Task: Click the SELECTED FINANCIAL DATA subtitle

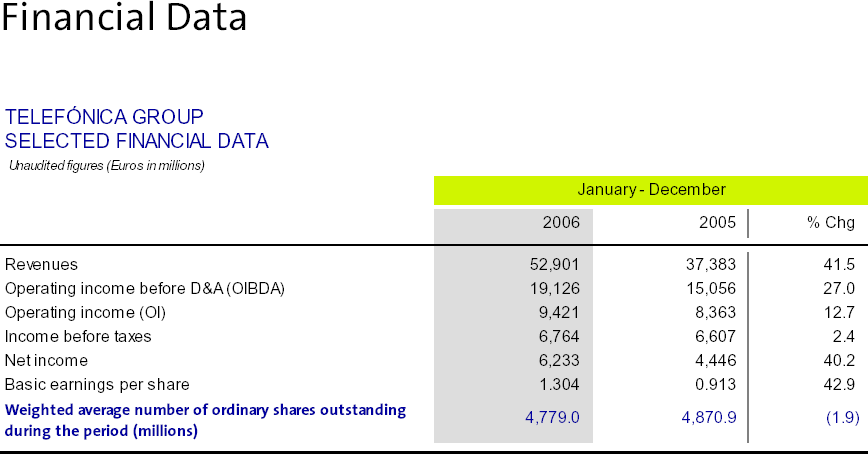Action: (x=137, y=141)
